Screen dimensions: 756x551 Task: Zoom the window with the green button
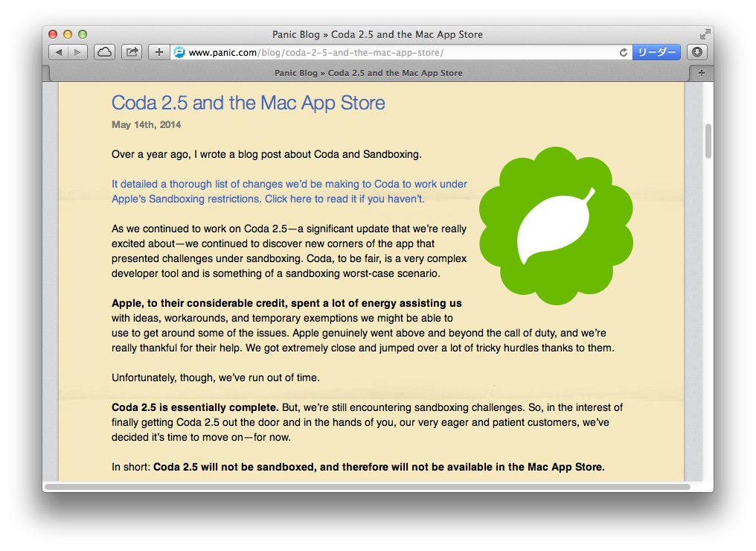click(x=83, y=34)
